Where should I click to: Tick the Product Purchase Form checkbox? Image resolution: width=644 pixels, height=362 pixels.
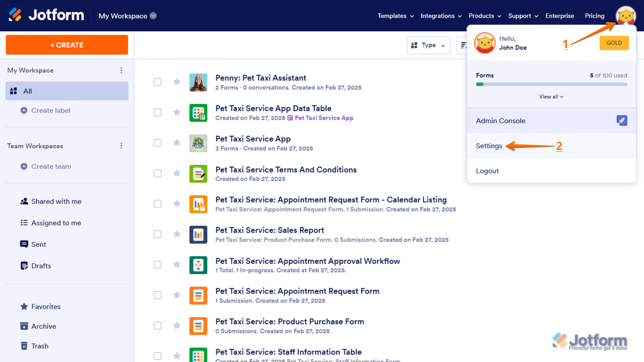point(158,325)
